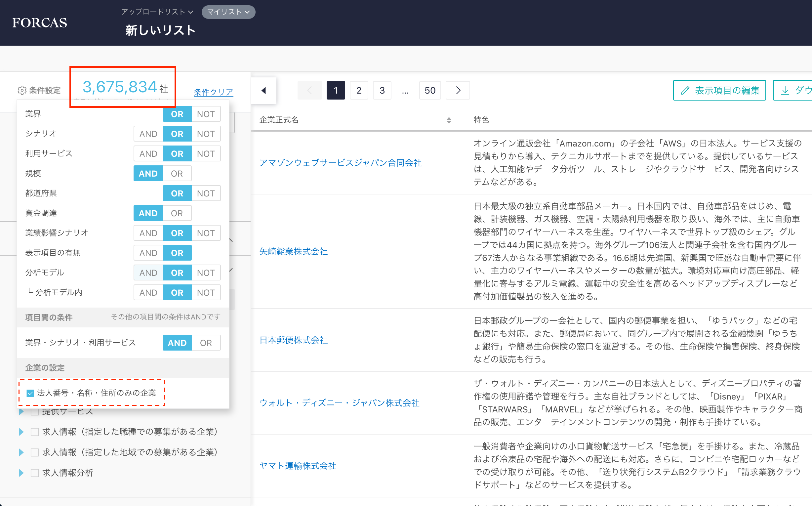Uncheck 法人番号・名称・住所のみの企業 checkbox
The width and height of the screenshot is (812, 506).
point(30,393)
